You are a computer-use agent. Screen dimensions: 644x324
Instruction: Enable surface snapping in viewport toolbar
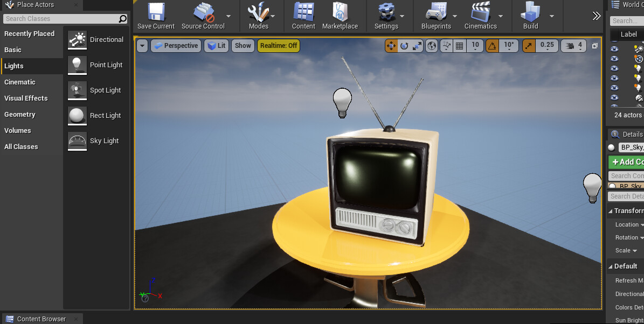446,45
